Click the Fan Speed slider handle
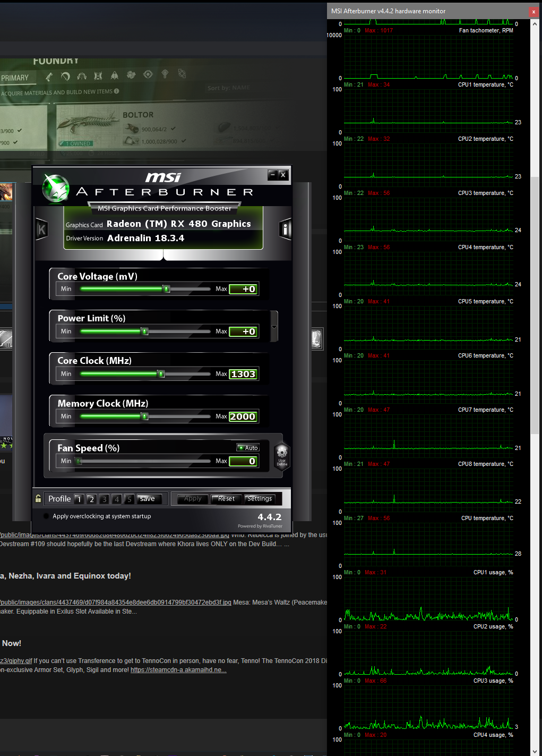 pyautogui.click(x=79, y=461)
